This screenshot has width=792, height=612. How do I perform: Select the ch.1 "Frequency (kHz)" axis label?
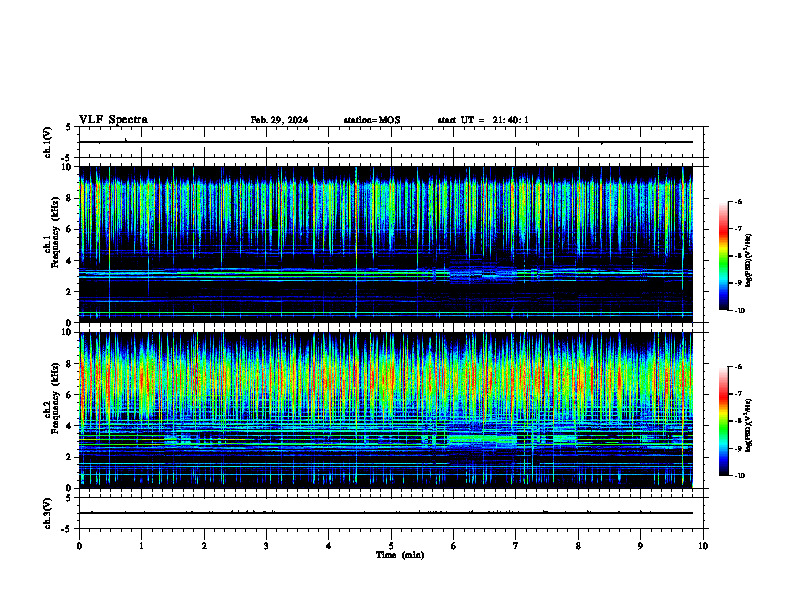[56, 233]
